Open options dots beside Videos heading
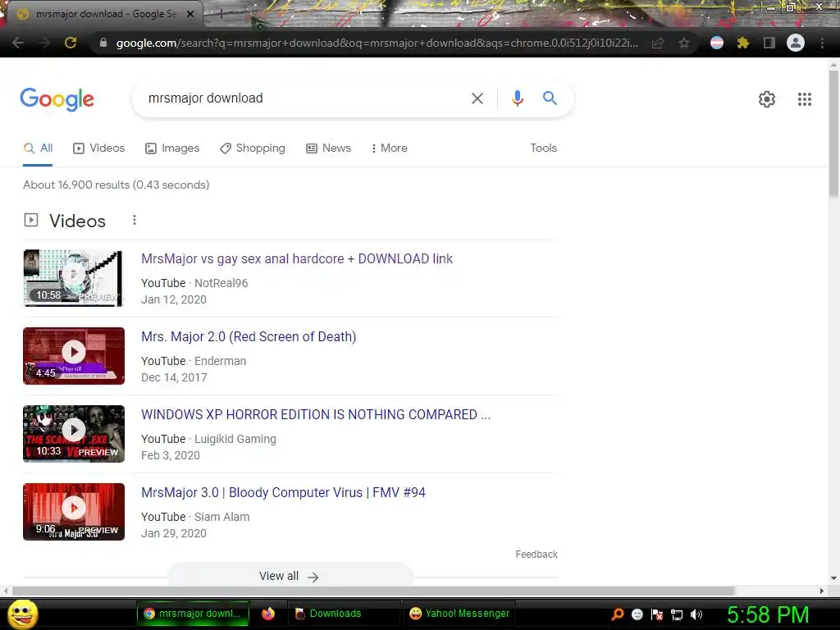 coord(135,220)
